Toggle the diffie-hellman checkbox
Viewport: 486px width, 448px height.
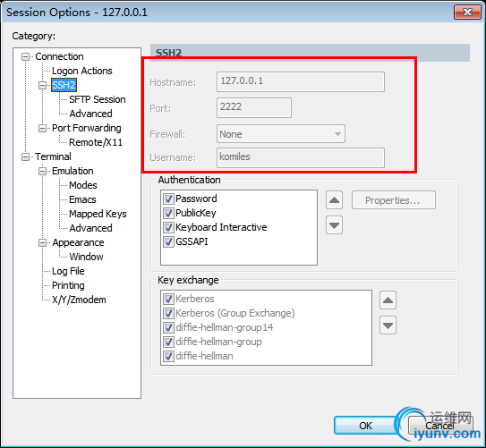pos(168,356)
